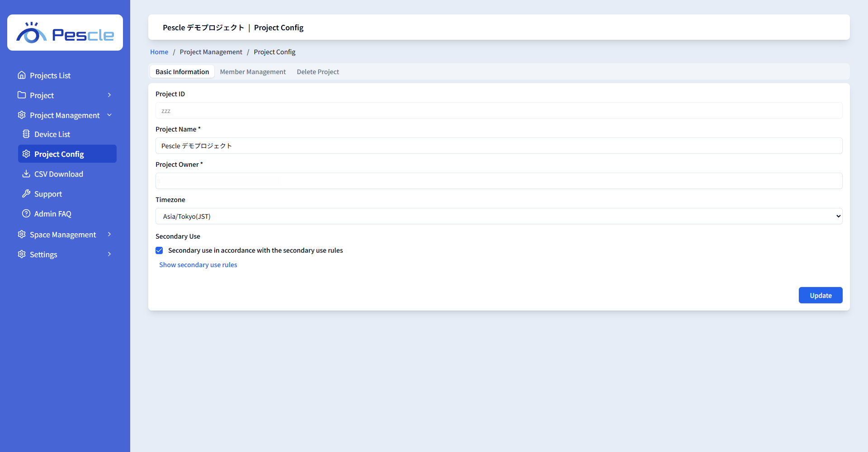Click the Project Name input field
Viewport: 868px width, 452px height.
tap(499, 146)
